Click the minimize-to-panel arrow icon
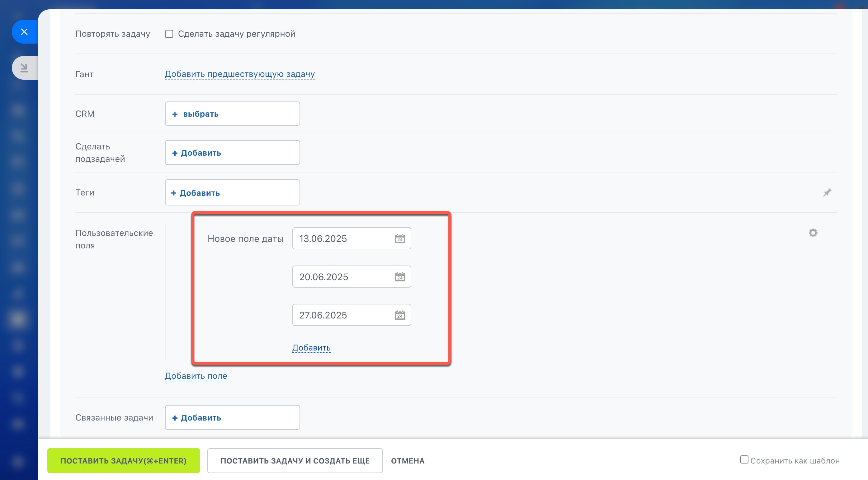Image resolution: width=868 pixels, height=480 pixels. tap(24, 68)
